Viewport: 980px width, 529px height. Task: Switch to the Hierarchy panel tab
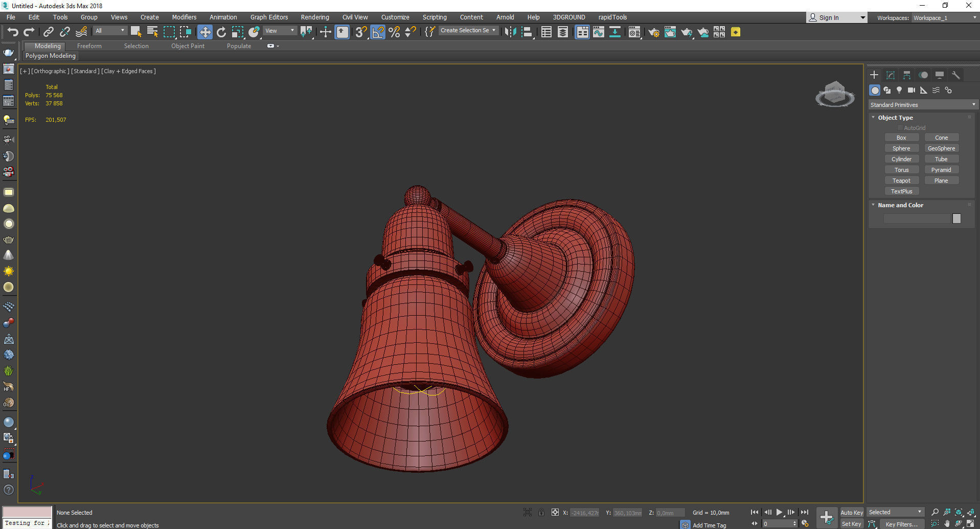[x=907, y=75]
